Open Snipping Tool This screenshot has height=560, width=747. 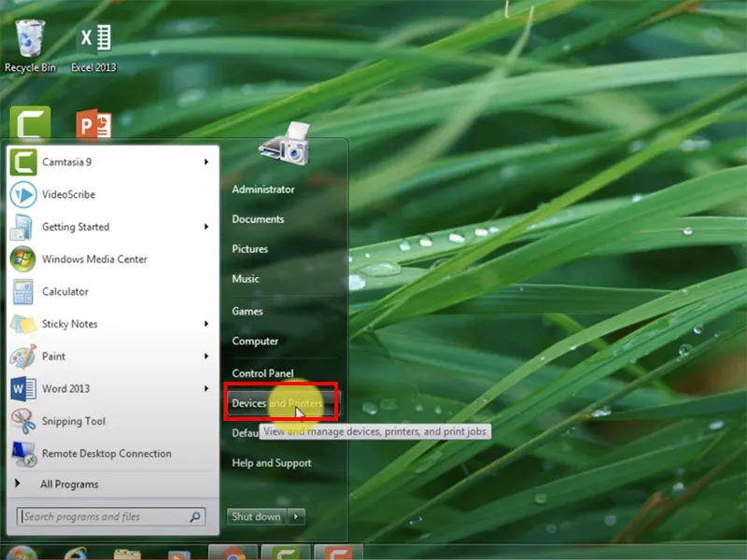[x=72, y=421]
